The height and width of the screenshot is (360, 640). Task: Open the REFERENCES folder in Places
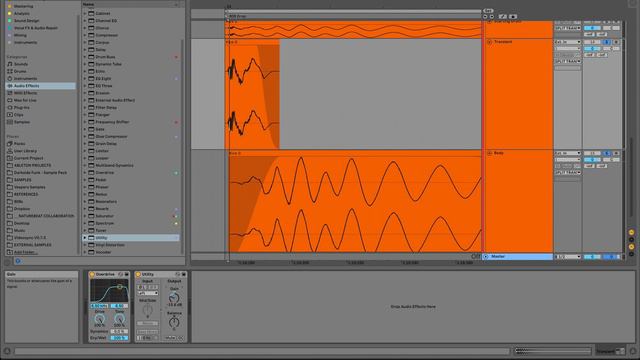(x=26, y=194)
